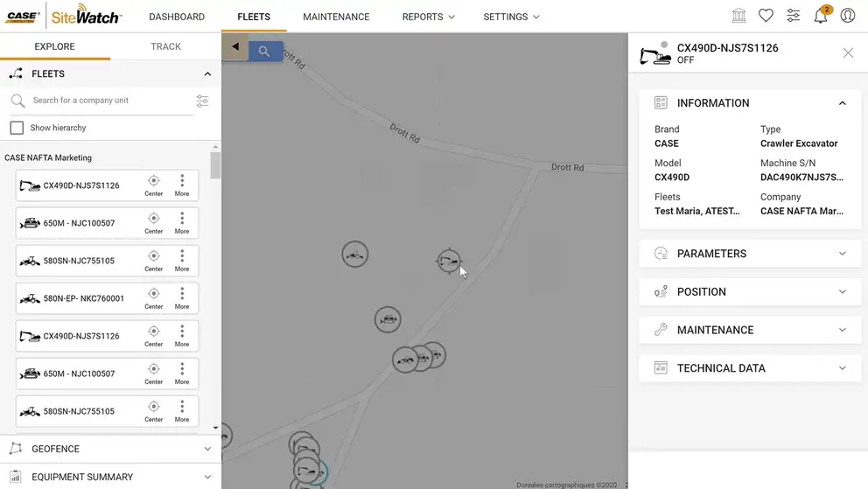This screenshot has height=489, width=868.
Task: Click the Parameters gauge icon
Action: click(x=661, y=254)
